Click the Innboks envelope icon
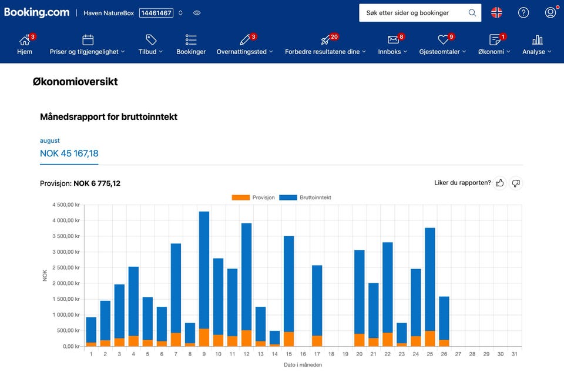The image size is (564, 392). [x=393, y=40]
